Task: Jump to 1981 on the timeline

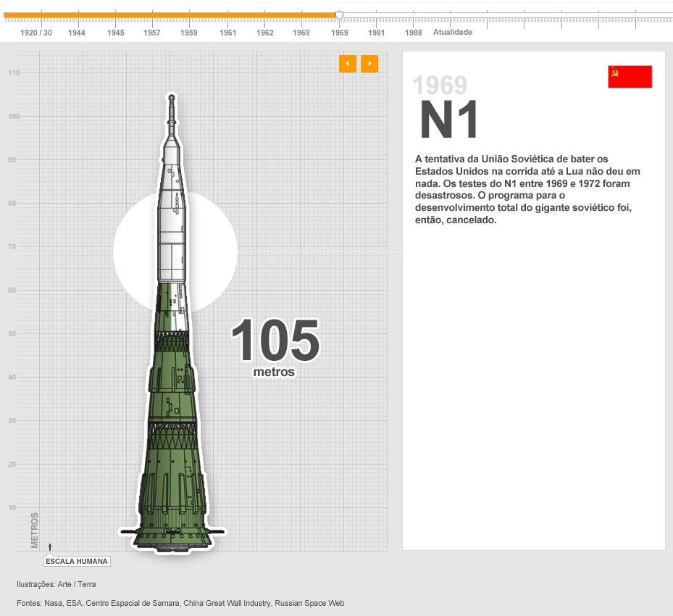Action: pyautogui.click(x=376, y=33)
